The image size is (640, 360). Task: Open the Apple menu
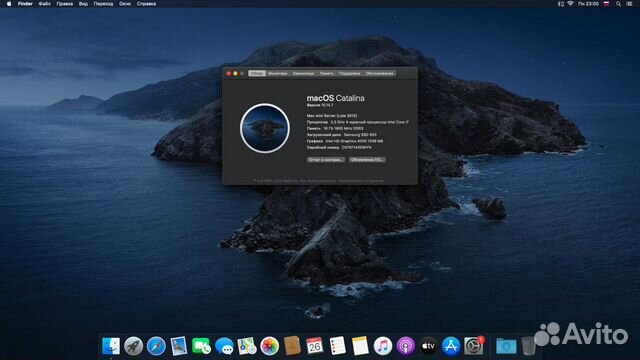9,4
